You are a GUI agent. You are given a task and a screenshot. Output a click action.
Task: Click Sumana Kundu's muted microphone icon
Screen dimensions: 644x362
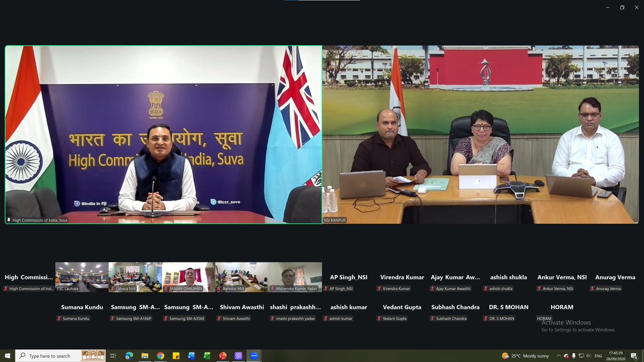click(59, 319)
